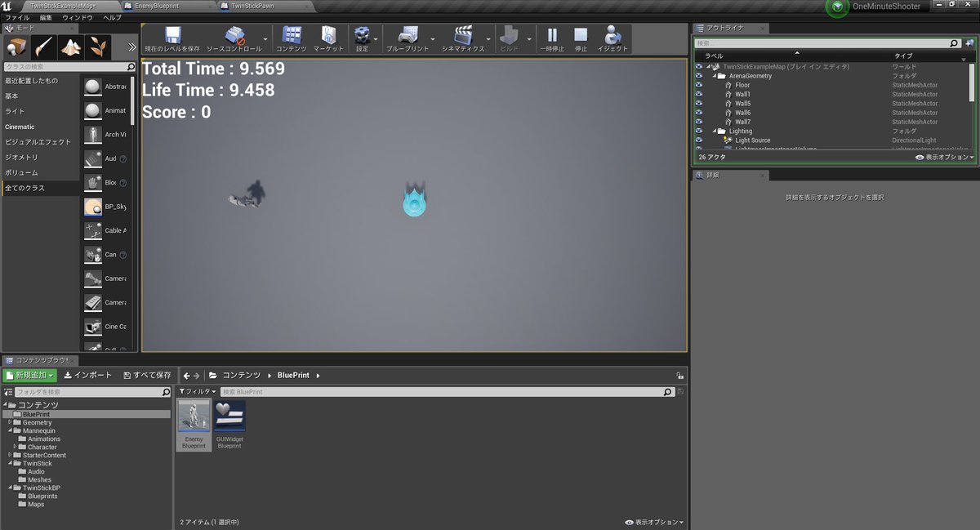Select the TwinStickBP folder in content tree
Screen dimensions: 980x530
point(41,488)
